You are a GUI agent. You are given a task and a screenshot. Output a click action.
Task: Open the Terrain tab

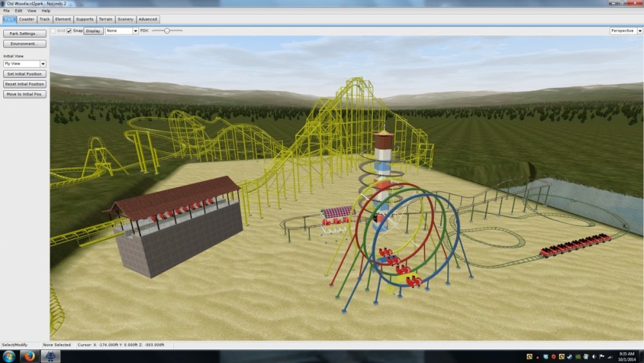[106, 19]
